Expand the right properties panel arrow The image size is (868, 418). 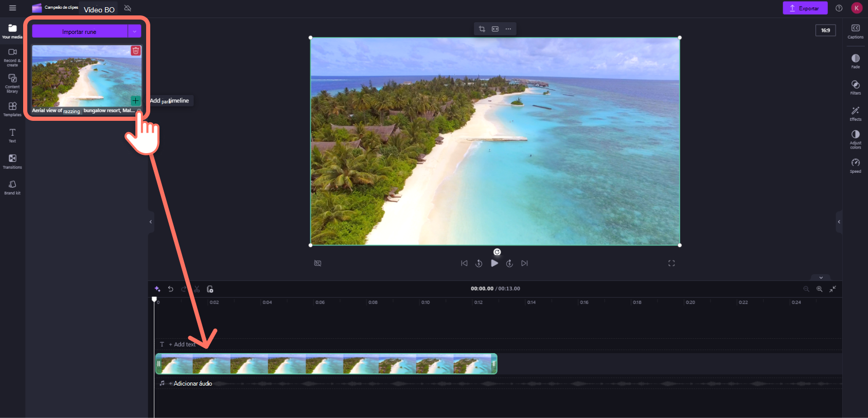(839, 222)
